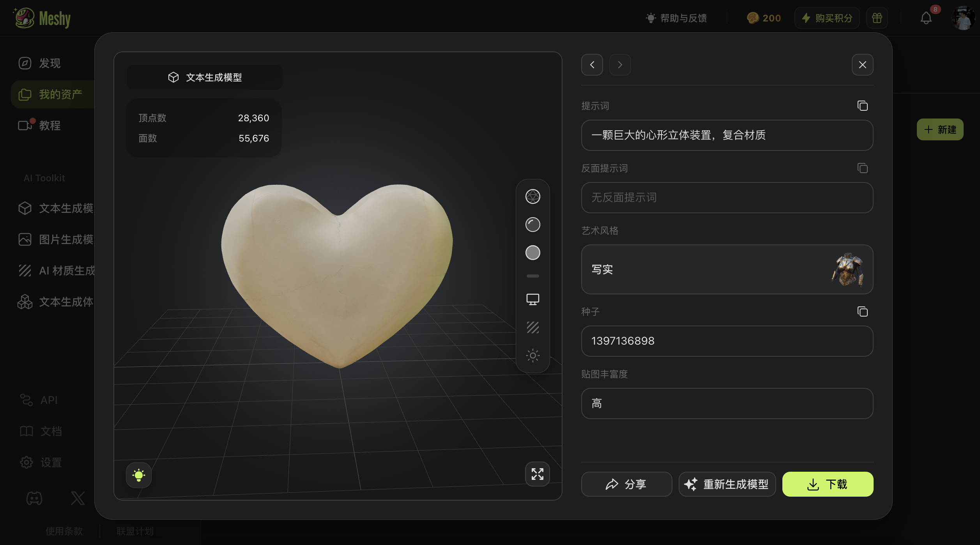Screen dimensions: 980x545
Task: Toggle solid gray sphere view mode
Action: [x=532, y=253]
